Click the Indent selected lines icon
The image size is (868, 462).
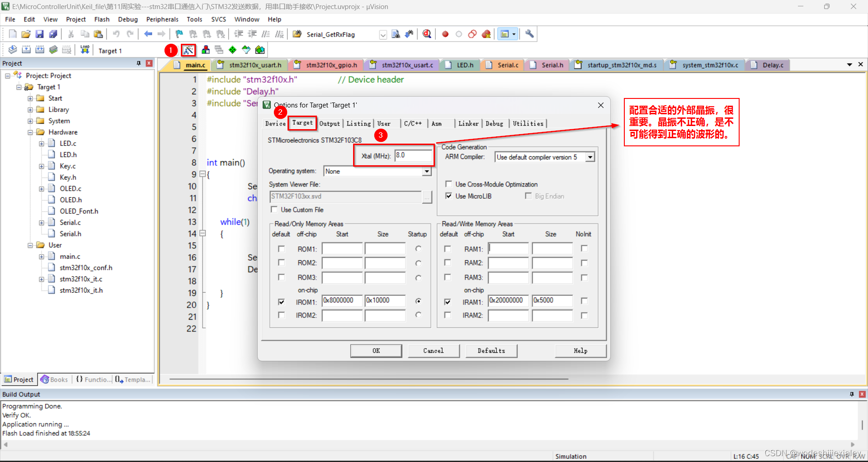click(x=239, y=34)
